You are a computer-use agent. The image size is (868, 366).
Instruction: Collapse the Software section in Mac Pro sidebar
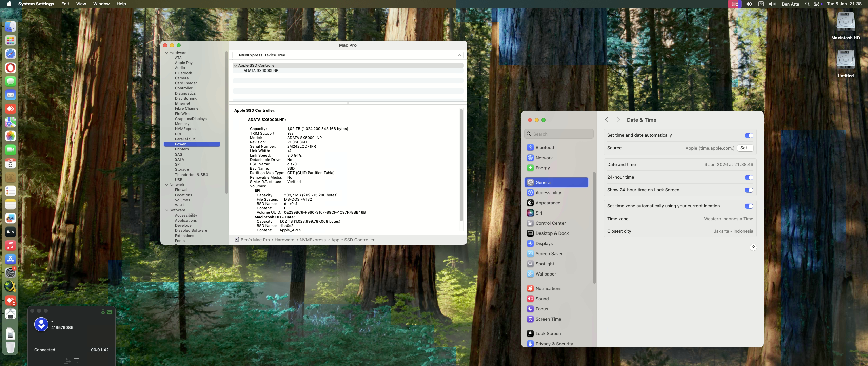coord(167,210)
